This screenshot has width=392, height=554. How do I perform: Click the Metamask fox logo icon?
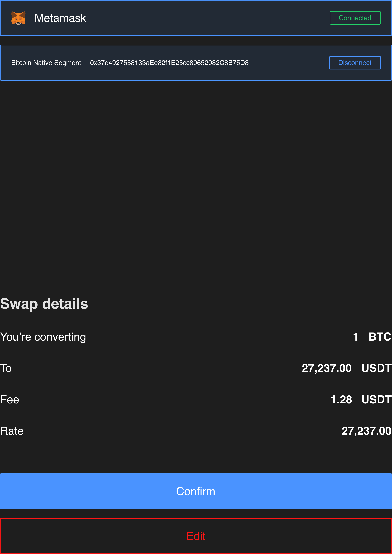(18, 18)
